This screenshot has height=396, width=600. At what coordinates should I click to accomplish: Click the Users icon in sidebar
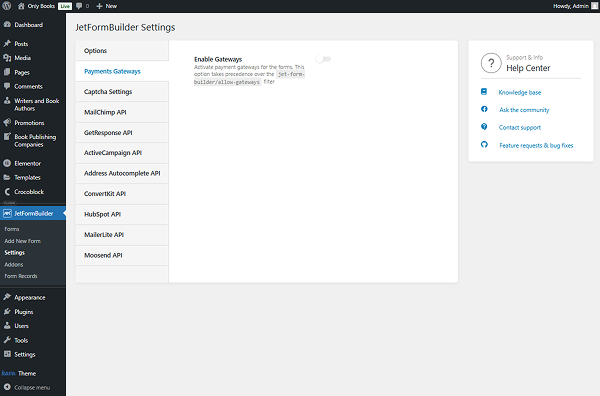(x=7, y=326)
